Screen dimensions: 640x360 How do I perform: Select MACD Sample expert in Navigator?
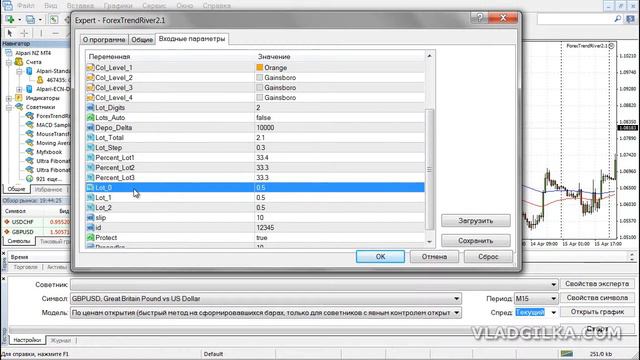coord(53,125)
